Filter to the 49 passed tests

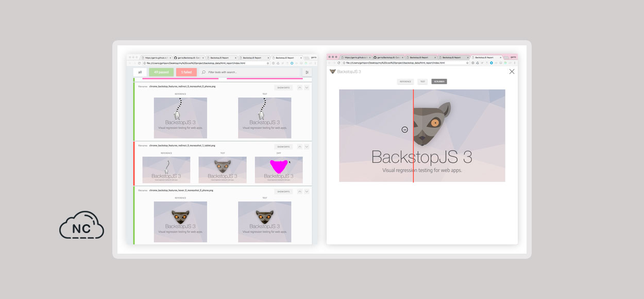(162, 72)
